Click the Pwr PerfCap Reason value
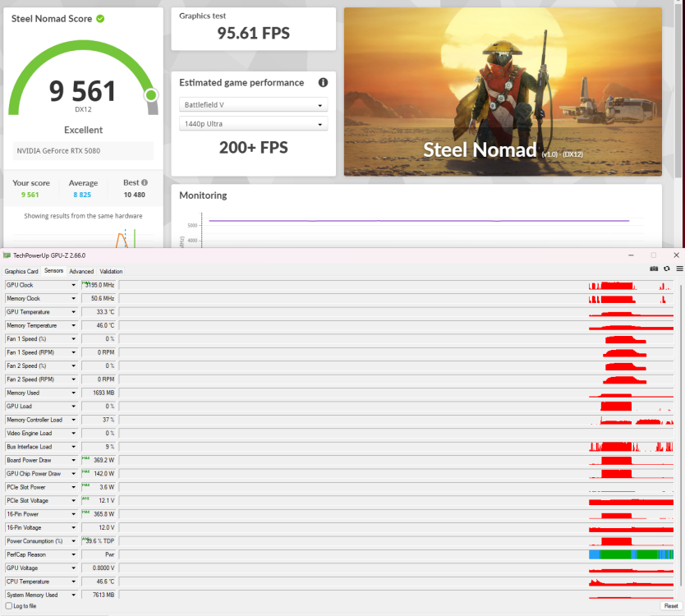The height and width of the screenshot is (616, 685). coord(110,555)
